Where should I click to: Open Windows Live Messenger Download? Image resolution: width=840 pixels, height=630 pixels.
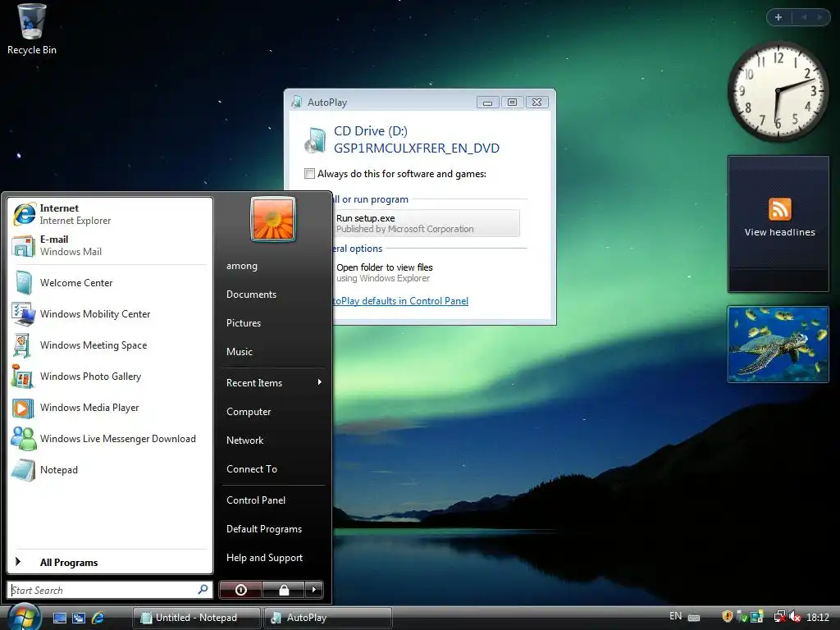click(110, 438)
